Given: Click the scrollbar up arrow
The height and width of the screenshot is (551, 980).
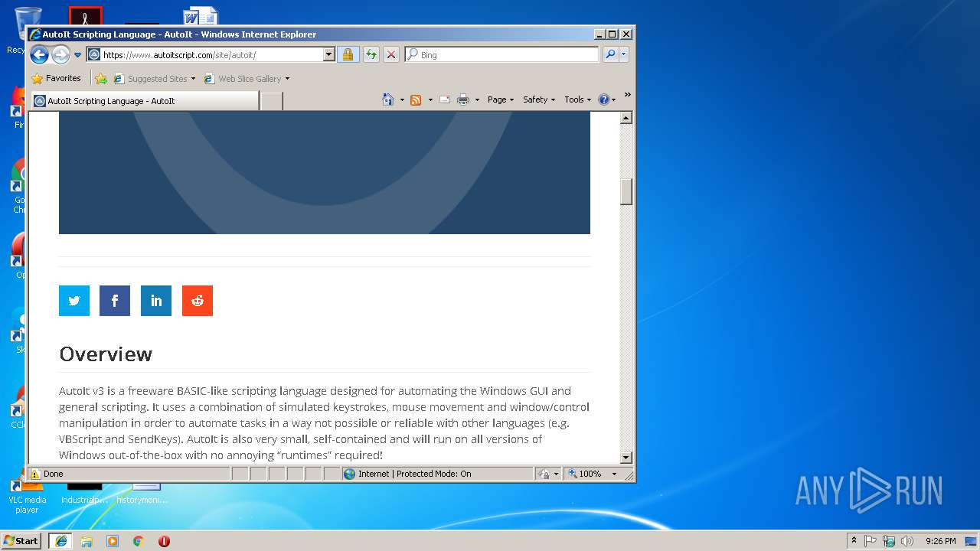Looking at the screenshot, I should tap(626, 118).
